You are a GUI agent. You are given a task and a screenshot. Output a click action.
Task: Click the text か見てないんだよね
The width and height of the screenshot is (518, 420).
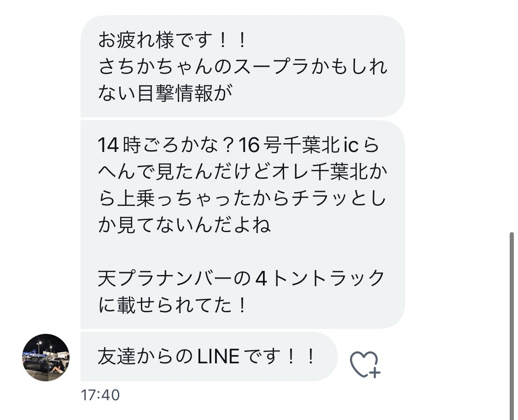(x=184, y=225)
